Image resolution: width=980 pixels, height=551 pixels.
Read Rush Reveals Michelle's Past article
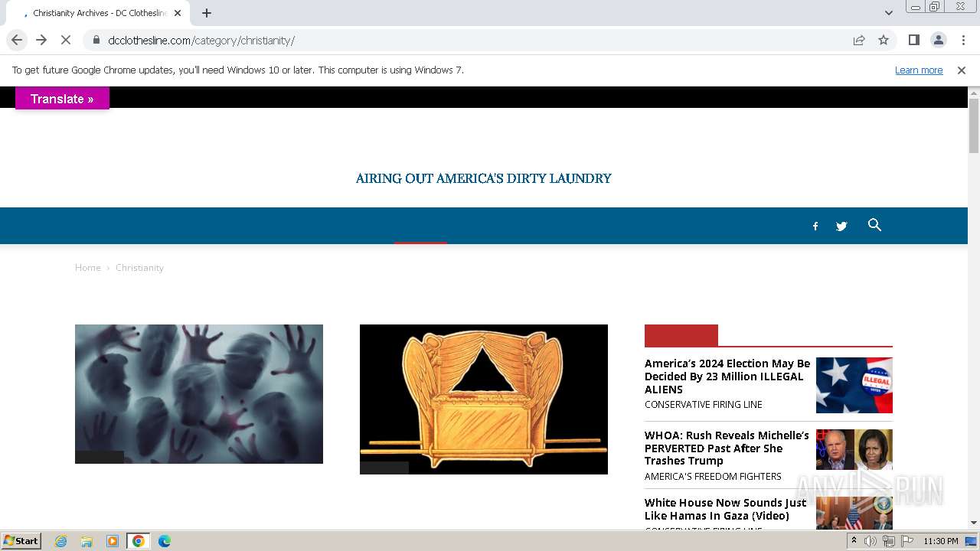(x=727, y=448)
